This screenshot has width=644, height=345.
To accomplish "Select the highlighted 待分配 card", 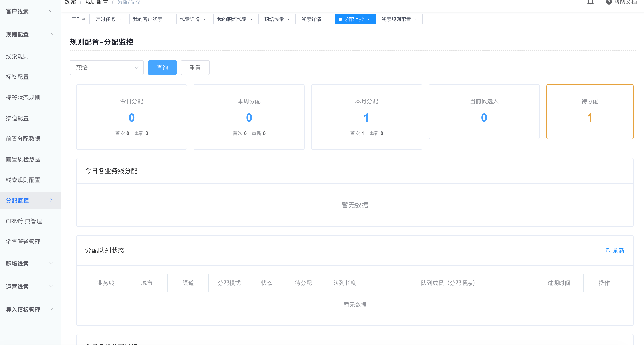I will (590, 111).
